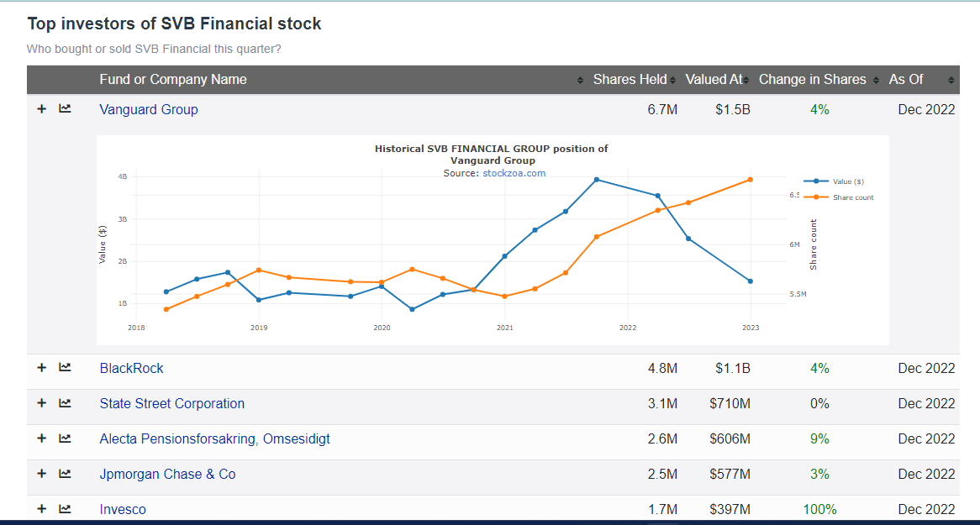Click Vanguard Group's 6.7M shares held
Viewport: 980px width, 525px height.
(x=662, y=109)
